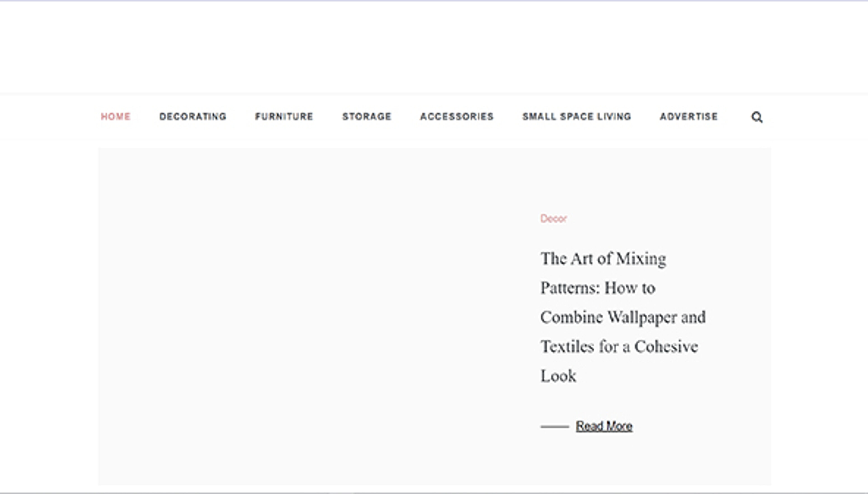Open Small Space Living in navigation
868x494 pixels.
click(x=576, y=117)
